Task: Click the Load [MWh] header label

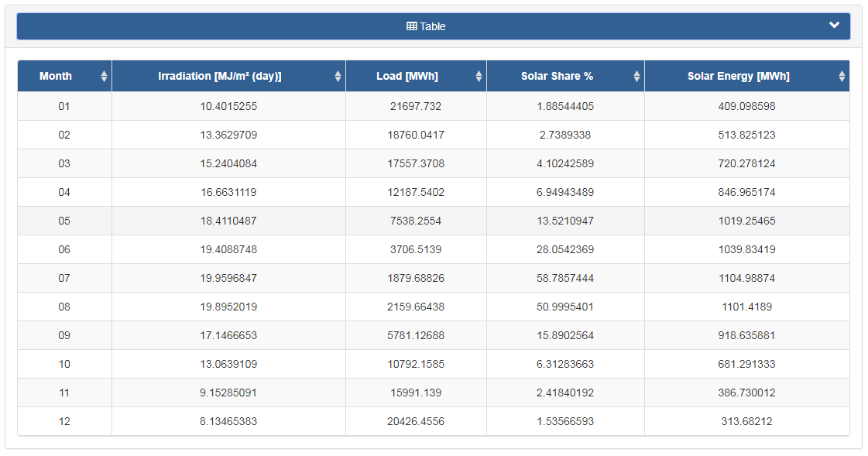Action: pyautogui.click(x=407, y=77)
